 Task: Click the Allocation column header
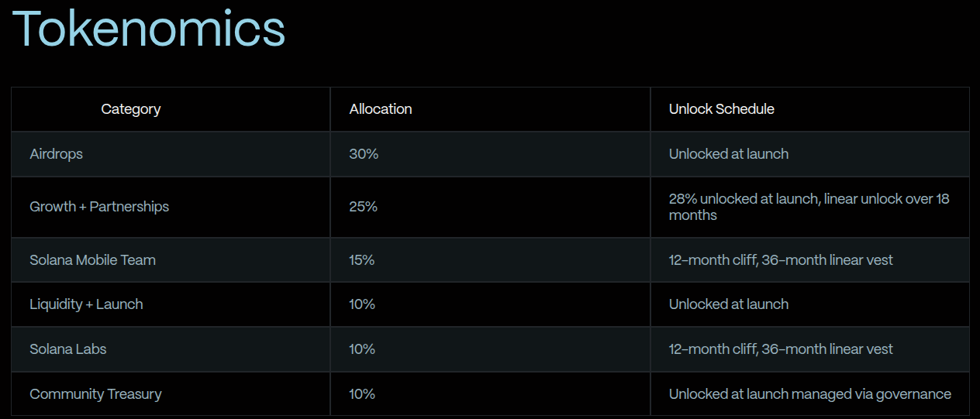381,109
